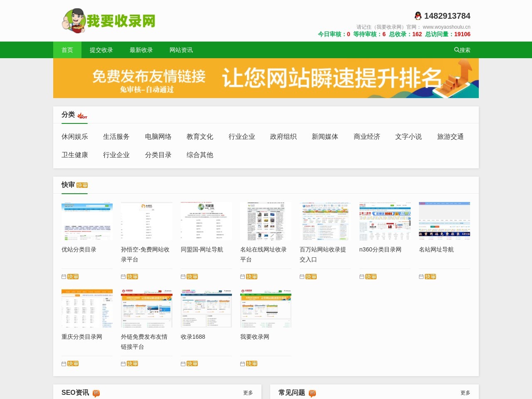
Task: Open search via the magnifier icon
Action: tap(457, 50)
